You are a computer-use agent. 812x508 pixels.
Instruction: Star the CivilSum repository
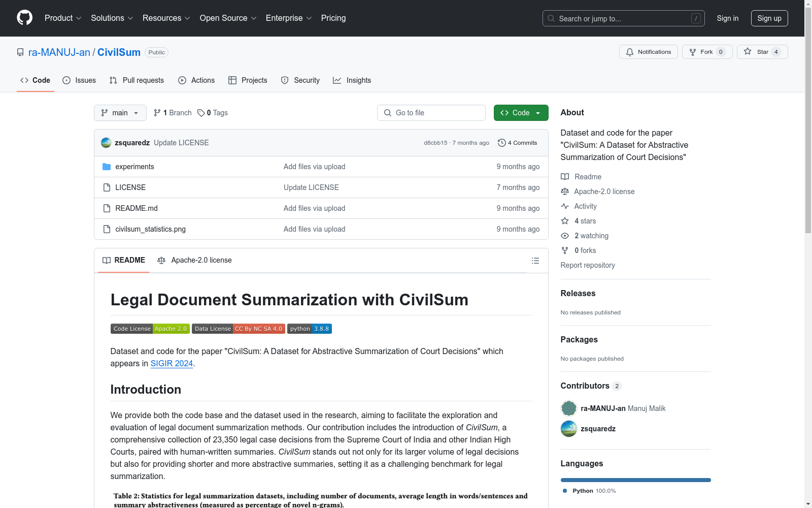click(x=762, y=52)
